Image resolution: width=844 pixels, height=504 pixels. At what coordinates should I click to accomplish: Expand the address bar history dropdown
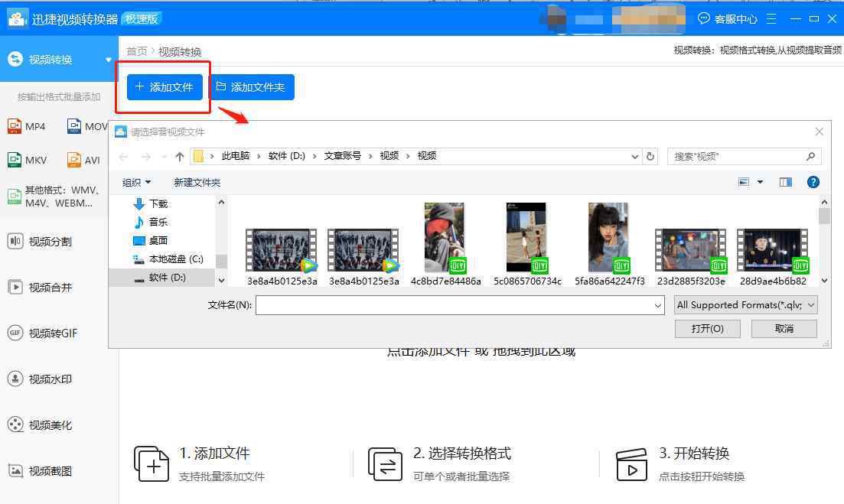click(x=634, y=157)
